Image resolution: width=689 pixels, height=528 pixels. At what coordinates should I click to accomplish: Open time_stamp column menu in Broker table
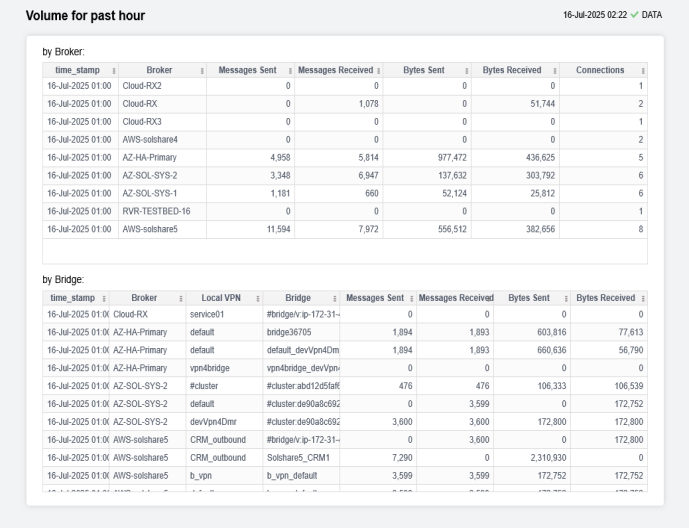tap(113, 71)
